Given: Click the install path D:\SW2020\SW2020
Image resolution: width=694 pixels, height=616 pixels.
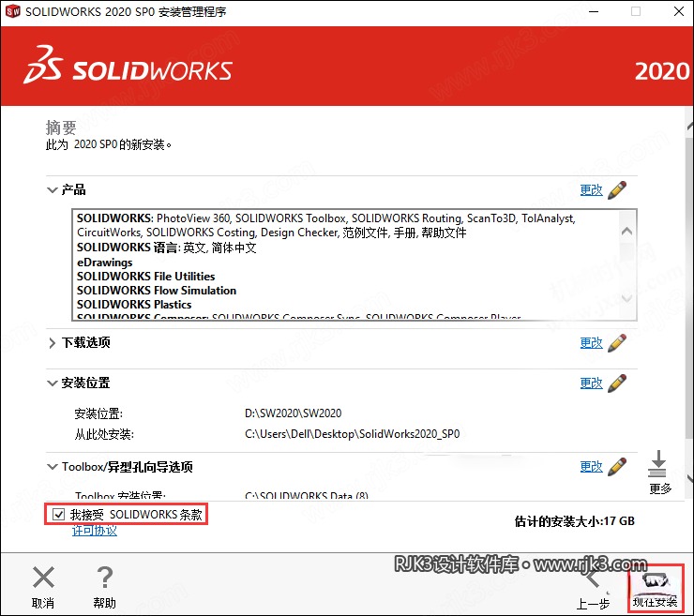Looking at the screenshot, I should [x=293, y=413].
